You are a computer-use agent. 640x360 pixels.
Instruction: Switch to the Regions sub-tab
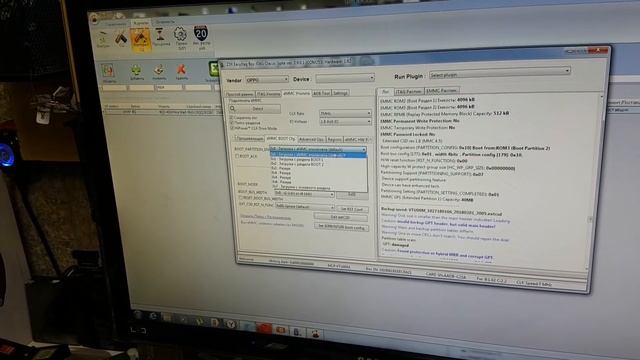point(335,140)
